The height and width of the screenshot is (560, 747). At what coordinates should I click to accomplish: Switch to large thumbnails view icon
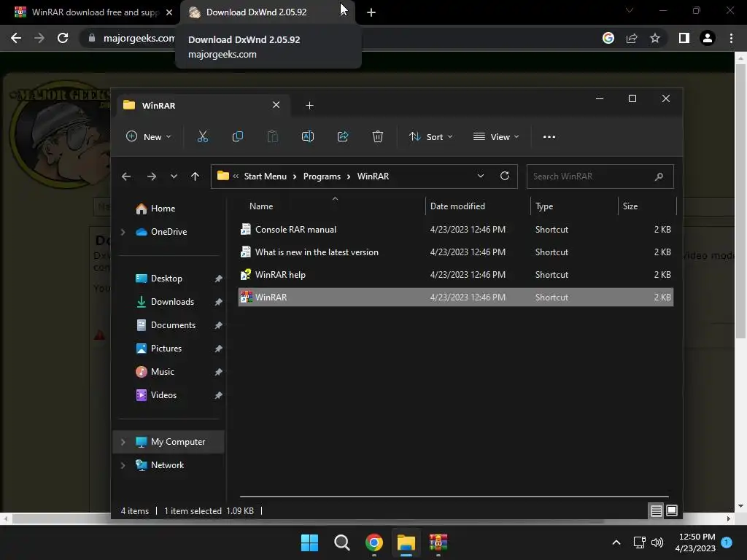[672, 511]
